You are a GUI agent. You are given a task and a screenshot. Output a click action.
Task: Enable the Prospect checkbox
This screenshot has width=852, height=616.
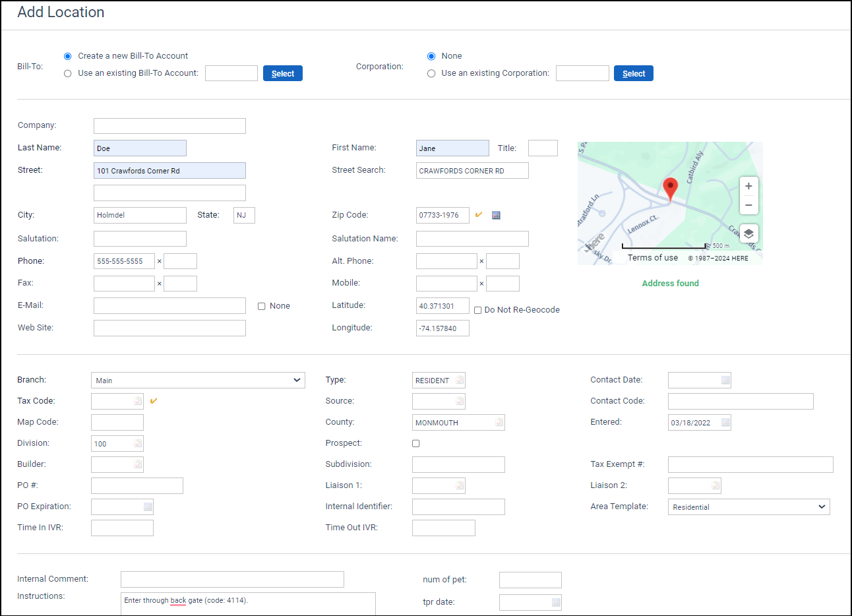[x=415, y=443]
